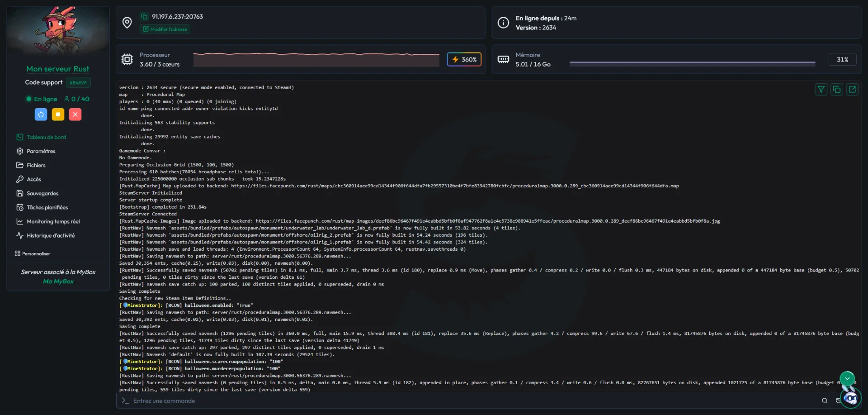Kill the server with the red X button
The image size is (868, 415).
(75, 114)
